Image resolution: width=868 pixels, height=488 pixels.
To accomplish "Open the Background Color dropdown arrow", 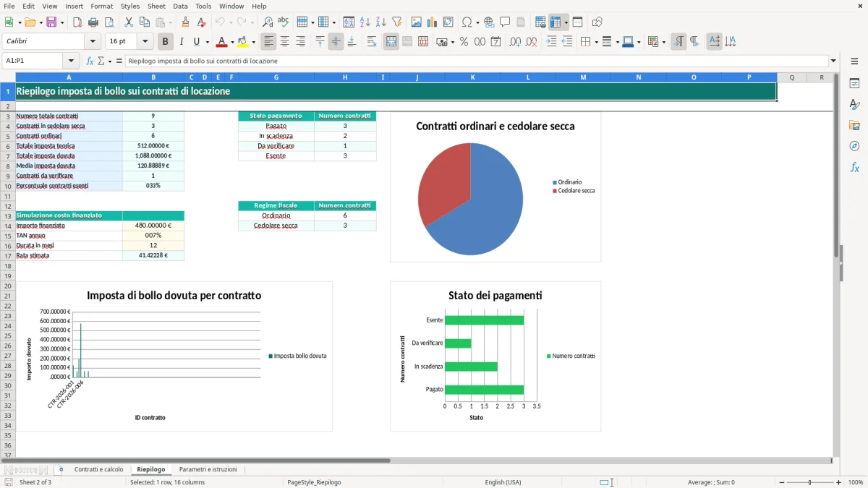I will (255, 41).
